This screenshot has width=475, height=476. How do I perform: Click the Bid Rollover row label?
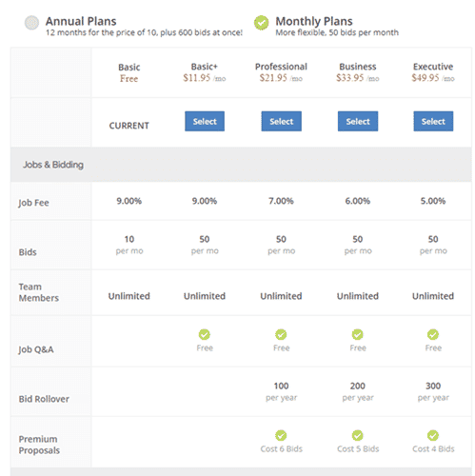click(44, 399)
